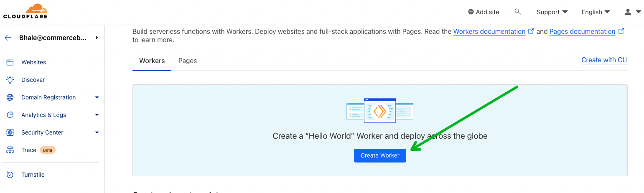644x193 pixels.
Task: Click the Analytics & Logs pie icon
Action: 10,115
